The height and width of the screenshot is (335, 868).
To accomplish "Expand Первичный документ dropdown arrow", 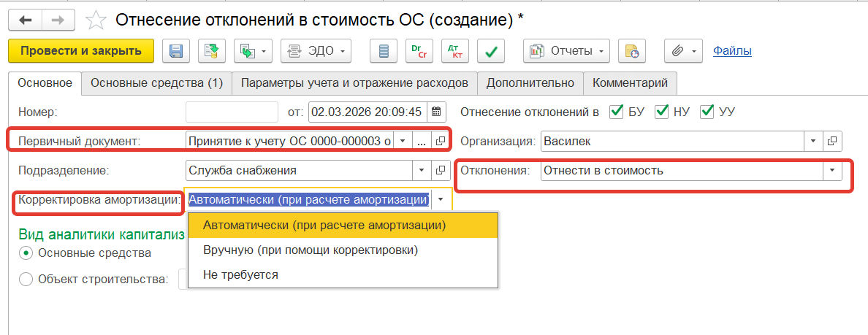I will pyautogui.click(x=403, y=141).
